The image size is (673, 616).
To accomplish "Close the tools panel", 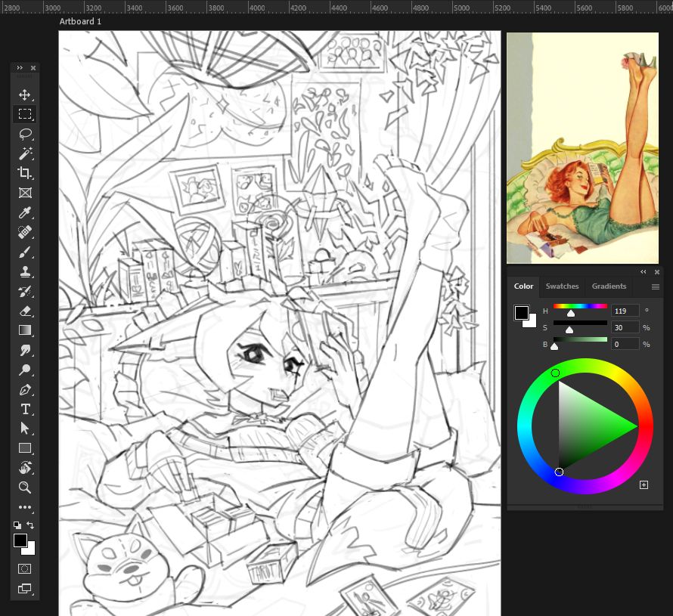I will click(x=33, y=68).
